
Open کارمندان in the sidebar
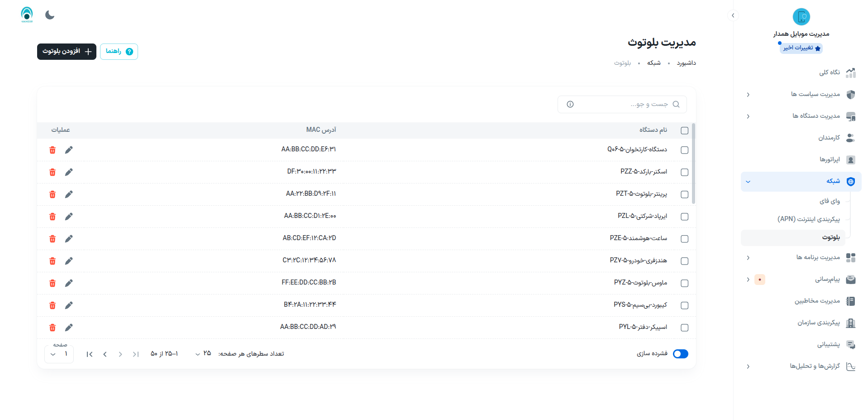pos(829,138)
